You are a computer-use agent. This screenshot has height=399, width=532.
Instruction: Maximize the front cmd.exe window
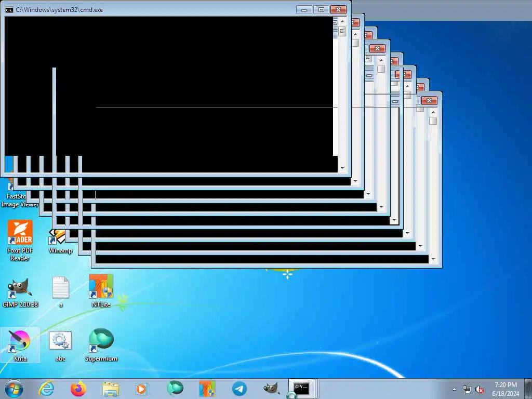[x=321, y=10]
